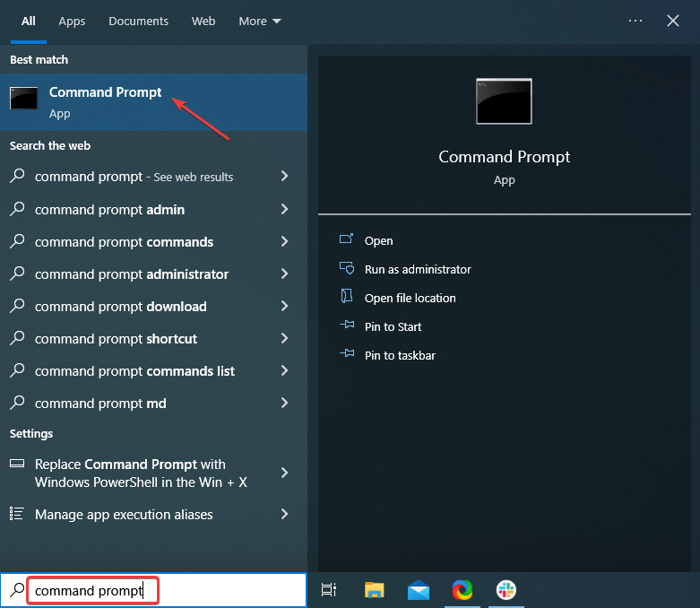This screenshot has width=700, height=608.
Task: Expand chevron for 'command prompt shortcut'
Action: tap(285, 338)
